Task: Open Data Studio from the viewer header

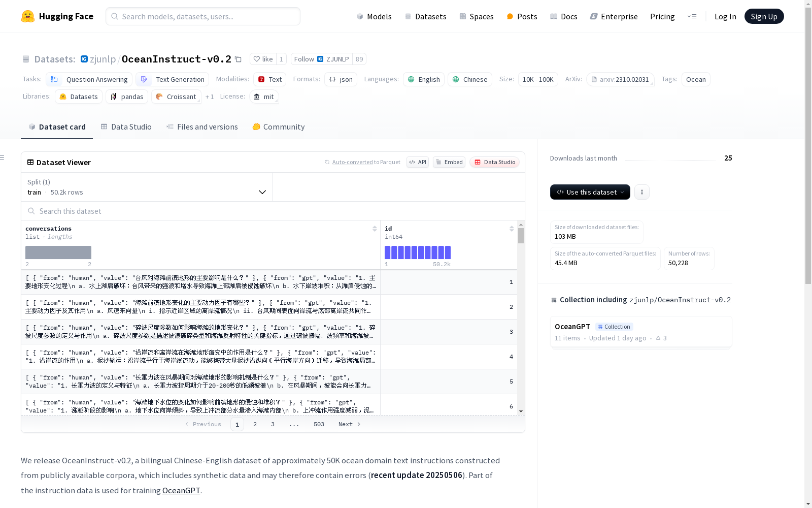Action: (494, 162)
